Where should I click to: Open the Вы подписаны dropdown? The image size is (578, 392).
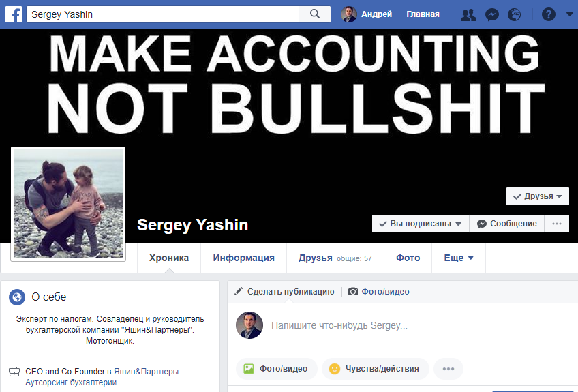[421, 224]
